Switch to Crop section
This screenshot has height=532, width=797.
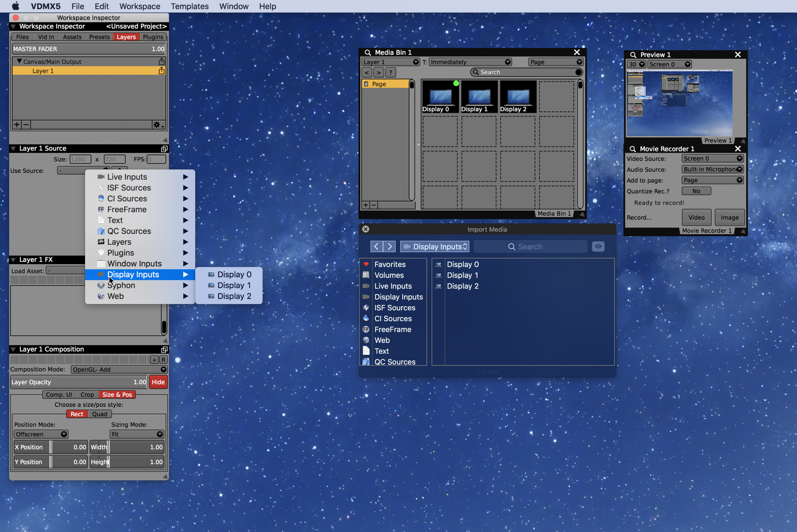(x=87, y=395)
